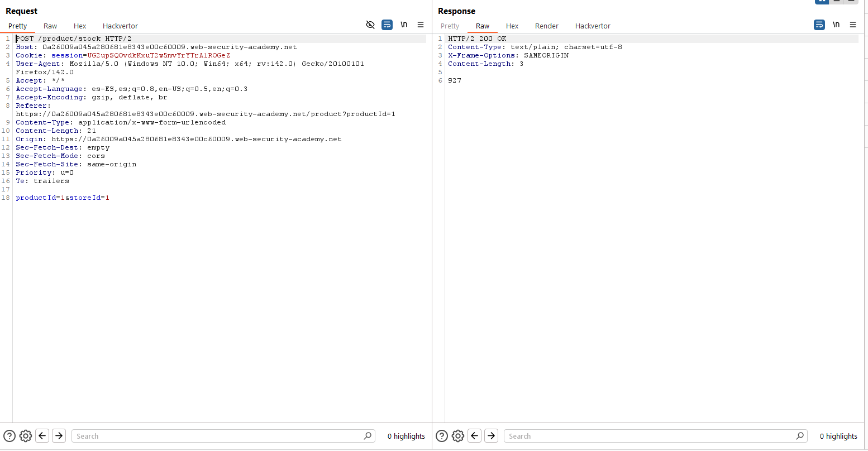Toggle non-printable \n characters in Response
Viewport: 868px width, 451px height.
point(836,25)
